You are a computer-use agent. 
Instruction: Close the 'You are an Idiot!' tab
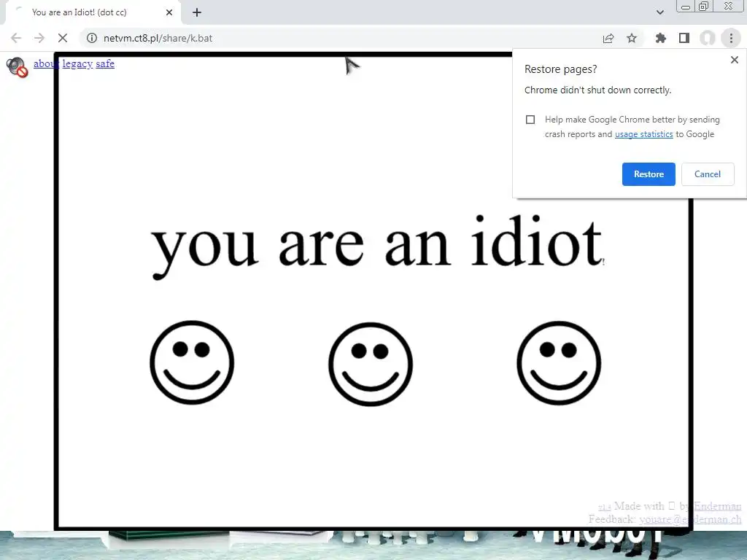(x=169, y=12)
